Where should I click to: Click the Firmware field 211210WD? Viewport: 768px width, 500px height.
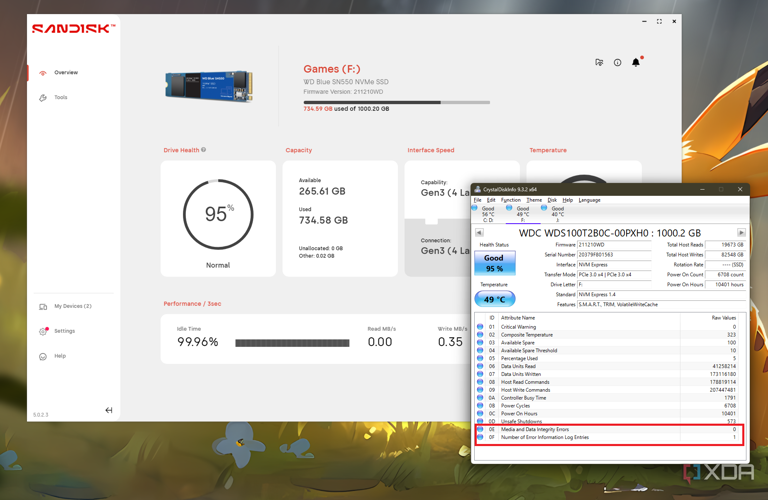614,245
